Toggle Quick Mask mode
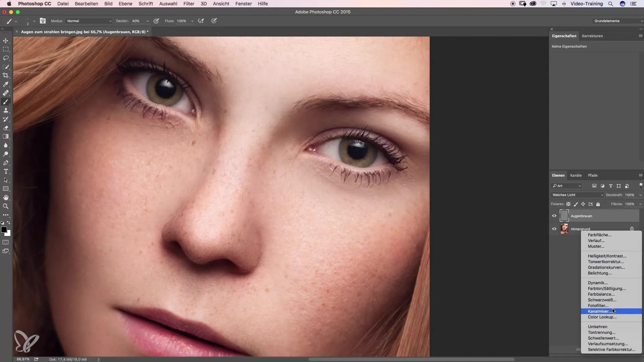This screenshot has height=362, width=644. (6, 242)
